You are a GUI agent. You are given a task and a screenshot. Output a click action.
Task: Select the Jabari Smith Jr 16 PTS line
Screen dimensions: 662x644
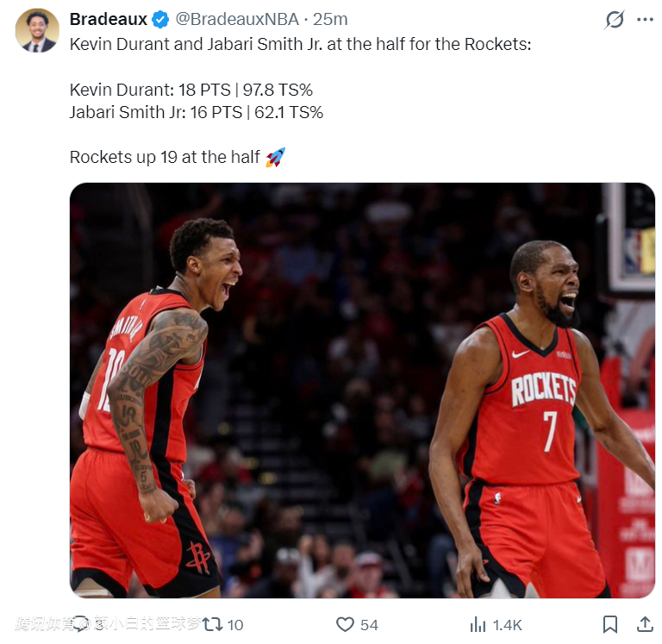pos(197,112)
